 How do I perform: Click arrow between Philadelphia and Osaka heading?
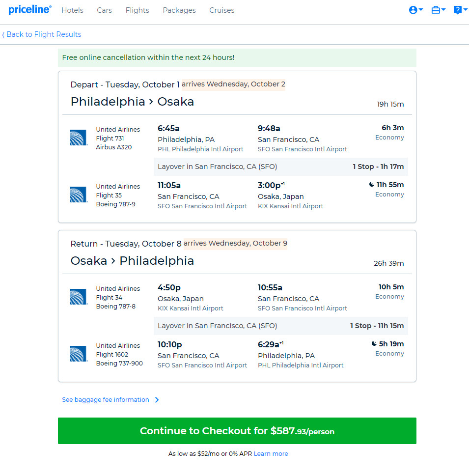[x=151, y=102]
